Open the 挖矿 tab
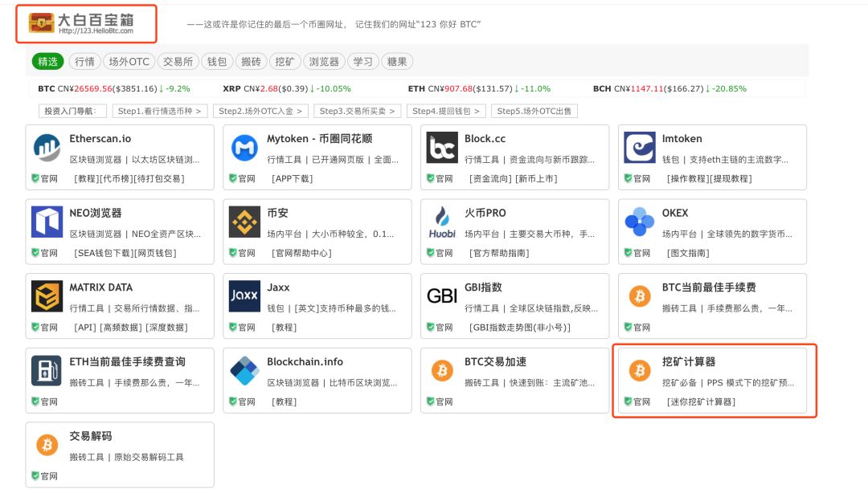The width and height of the screenshot is (868, 493). (285, 61)
